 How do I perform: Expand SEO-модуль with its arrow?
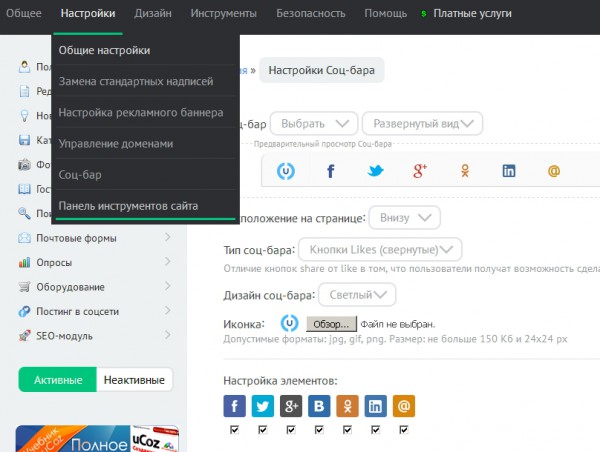click(x=168, y=335)
